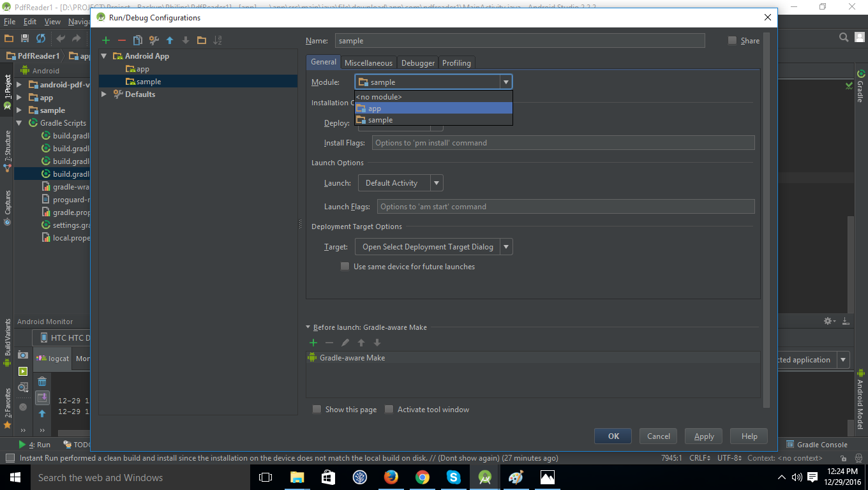This screenshot has height=490, width=868.
Task: Switch to Profiling tab
Action: 456,63
